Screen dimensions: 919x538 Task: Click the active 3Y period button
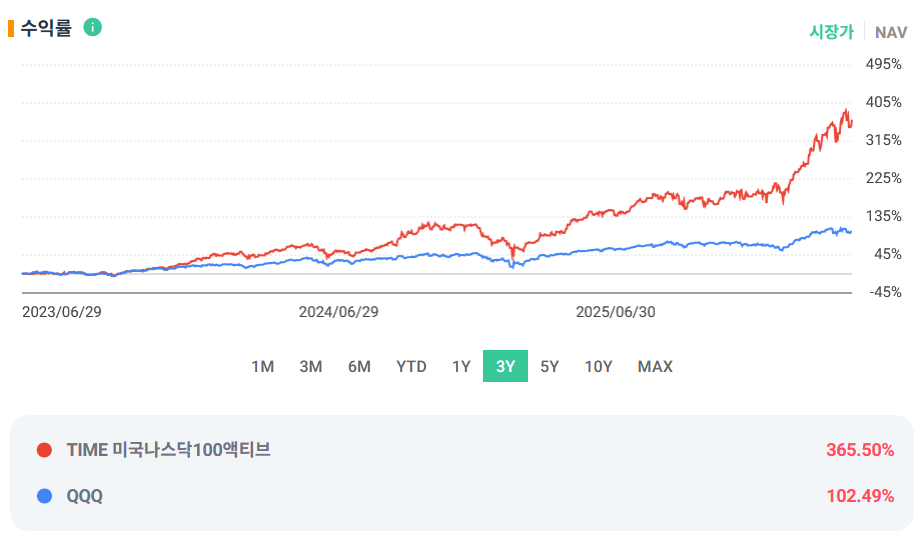(x=505, y=366)
